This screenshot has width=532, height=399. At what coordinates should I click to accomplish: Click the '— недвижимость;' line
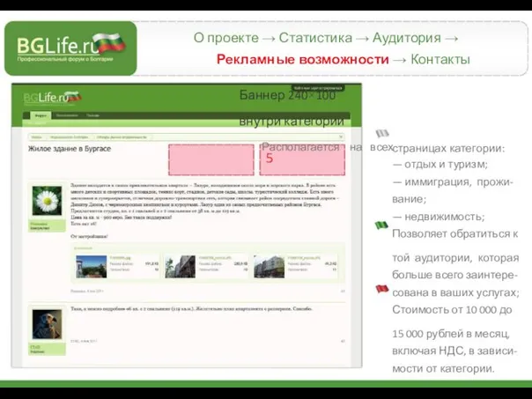tap(439, 217)
